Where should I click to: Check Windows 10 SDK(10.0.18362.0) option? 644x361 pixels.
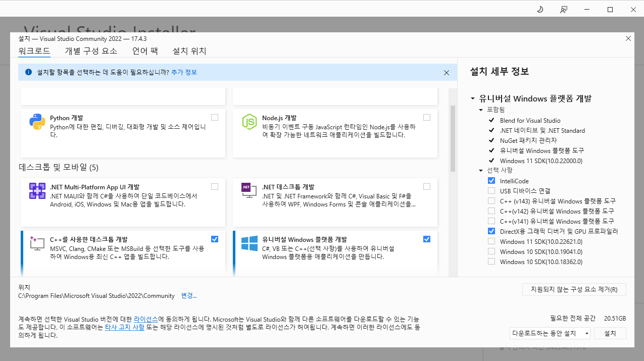[x=491, y=262]
